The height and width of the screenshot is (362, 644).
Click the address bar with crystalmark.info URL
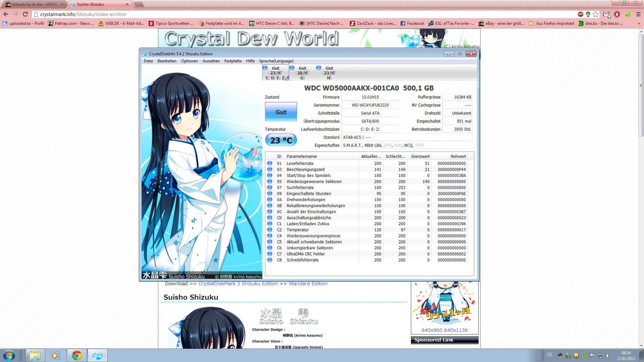coord(302,14)
